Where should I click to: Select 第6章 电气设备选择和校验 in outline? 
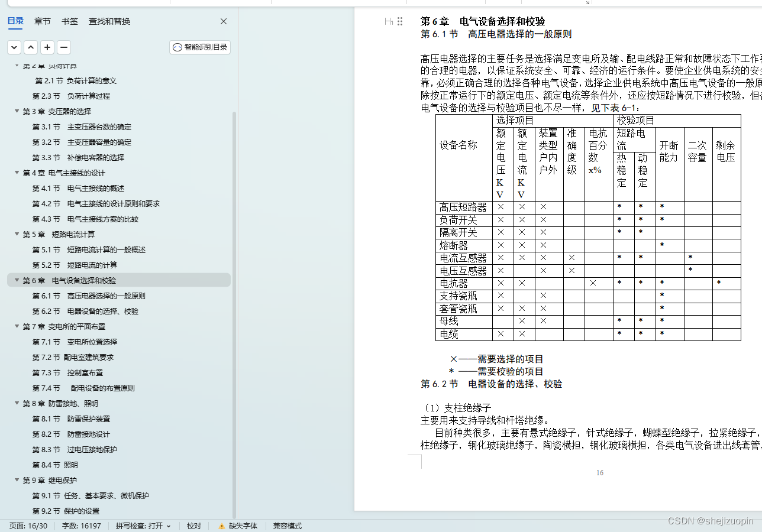[x=69, y=280]
